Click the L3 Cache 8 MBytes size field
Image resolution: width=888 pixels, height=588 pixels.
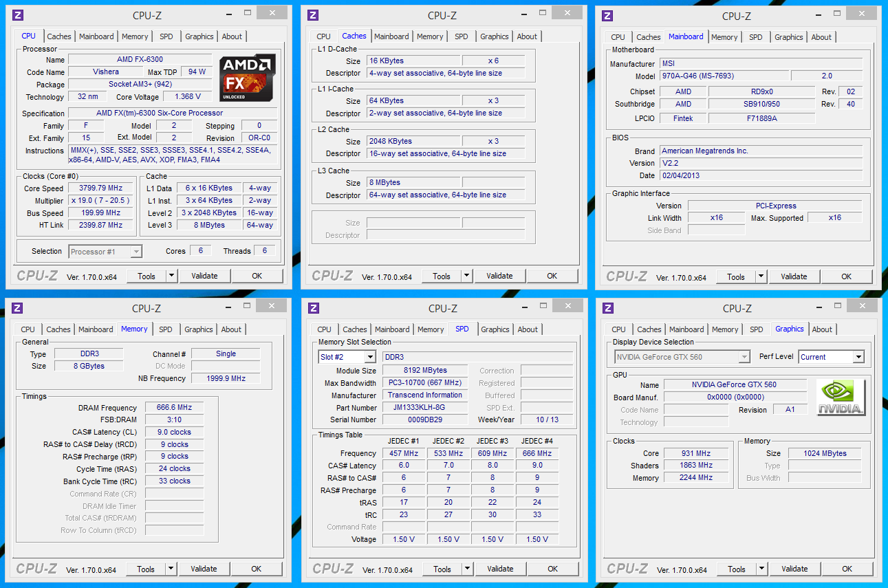tap(413, 182)
